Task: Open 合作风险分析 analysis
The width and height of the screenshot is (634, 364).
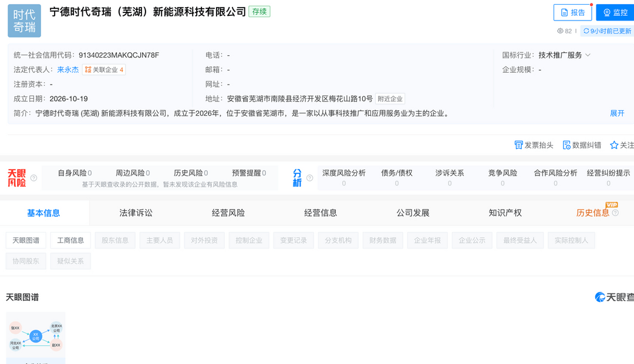Action: point(555,177)
